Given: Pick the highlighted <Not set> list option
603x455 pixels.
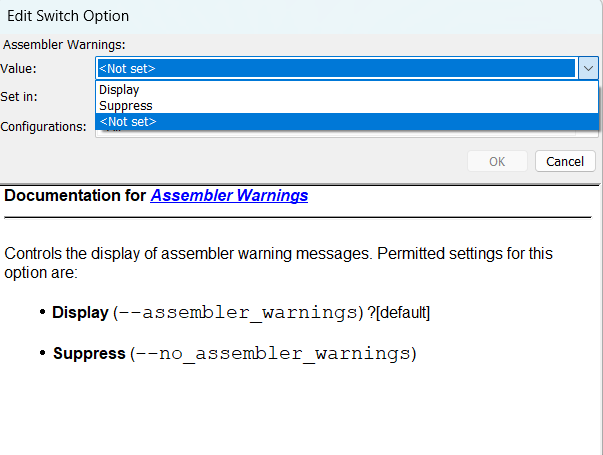Looking at the screenshot, I should (128, 122).
